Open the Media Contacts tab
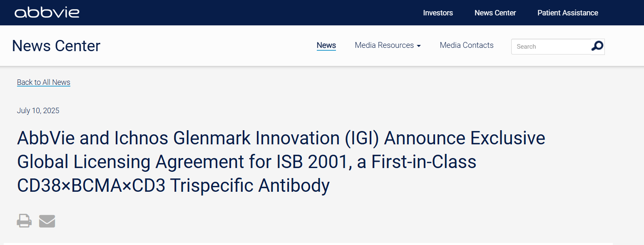This screenshot has height=245, width=644. [x=467, y=45]
